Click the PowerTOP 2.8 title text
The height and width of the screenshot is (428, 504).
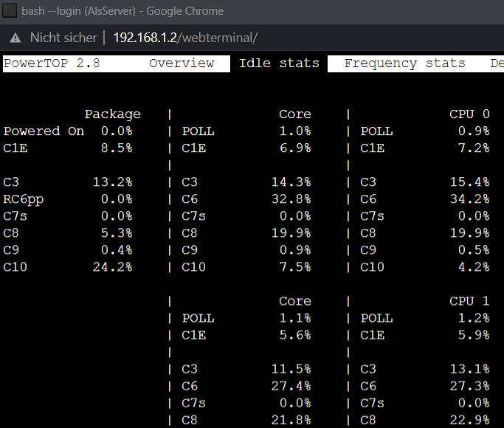[x=52, y=63]
